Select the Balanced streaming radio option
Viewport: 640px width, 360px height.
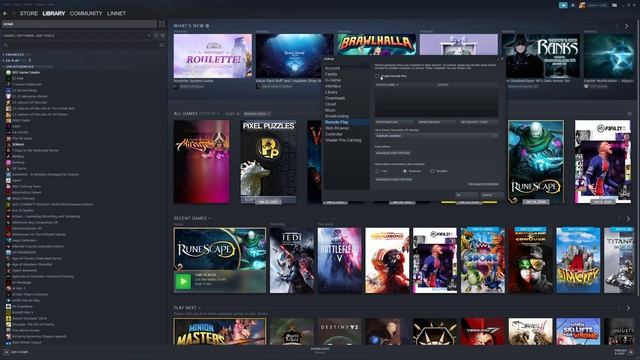405,171
